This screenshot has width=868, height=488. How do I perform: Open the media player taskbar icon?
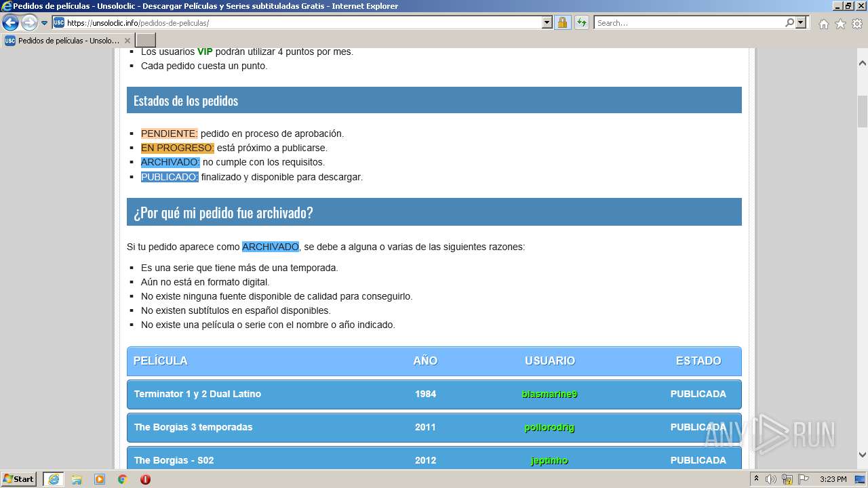coord(100,479)
